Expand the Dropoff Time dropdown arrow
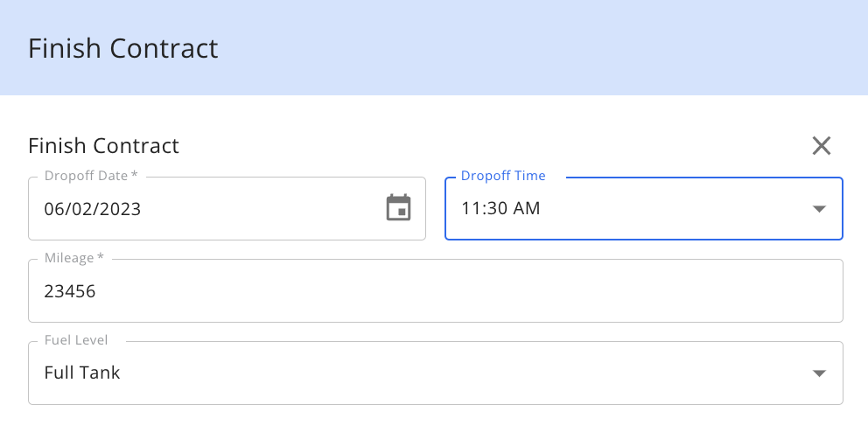The height and width of the screenshot is (425, 868). [819, 209]
